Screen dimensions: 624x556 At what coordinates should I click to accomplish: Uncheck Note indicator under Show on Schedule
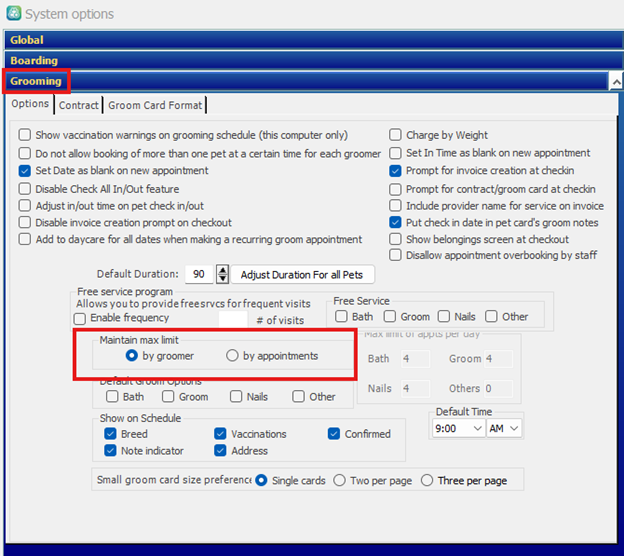[x=110, y=451]
